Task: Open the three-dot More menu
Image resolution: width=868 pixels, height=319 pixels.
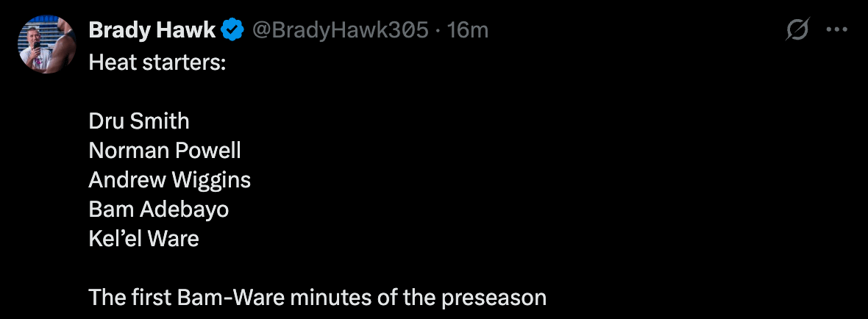Action: [x=838, y=30]
